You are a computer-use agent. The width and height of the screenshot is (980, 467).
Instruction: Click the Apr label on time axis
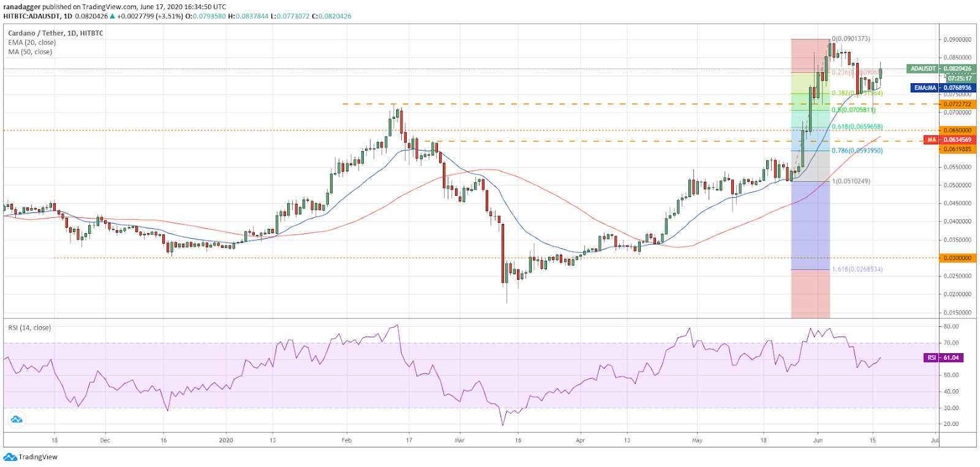tap(580, 440)
